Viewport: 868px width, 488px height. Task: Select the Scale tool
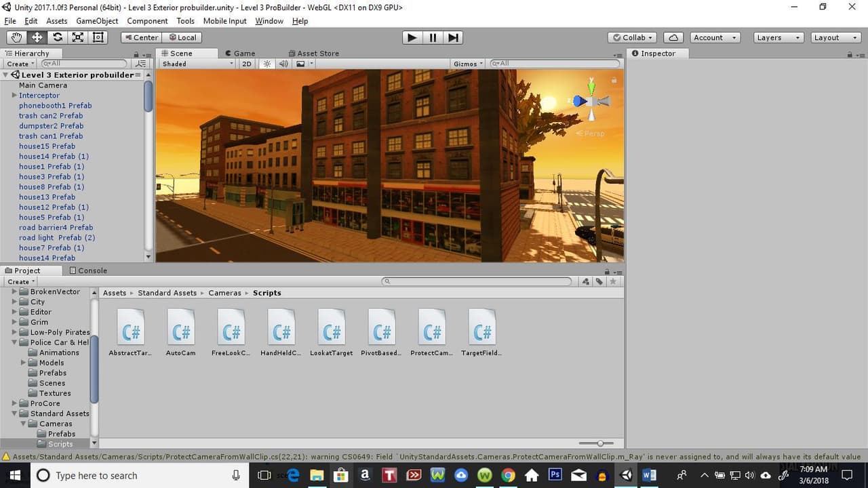78,38
